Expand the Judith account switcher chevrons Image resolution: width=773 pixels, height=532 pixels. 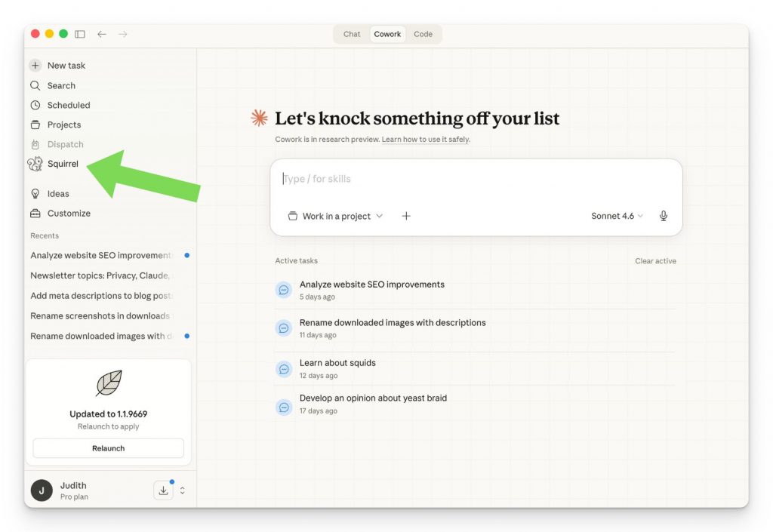pos(182,490)
